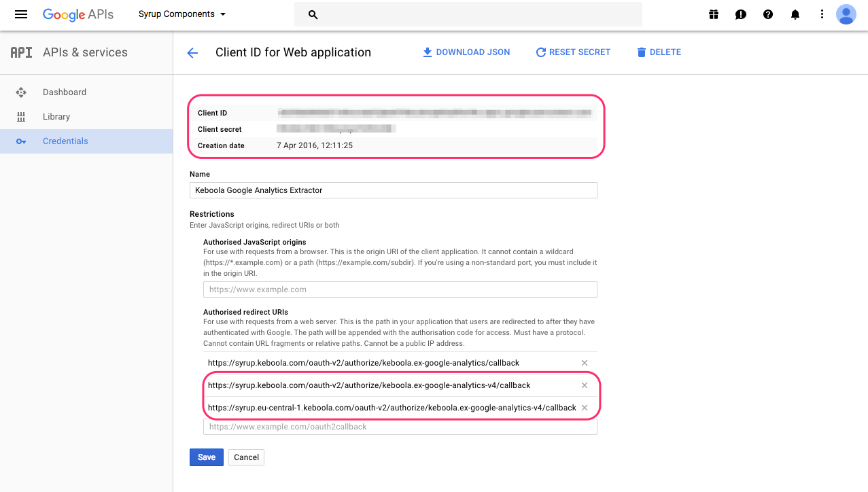868x492 pixels.
Task: Click the API icon beside APIs & services
Action: (21, 52)
